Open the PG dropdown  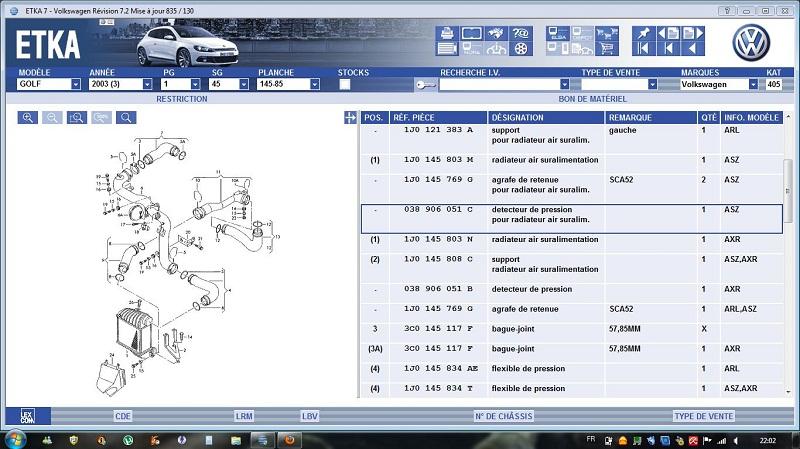pyautogui.click(x=195, y=84)
